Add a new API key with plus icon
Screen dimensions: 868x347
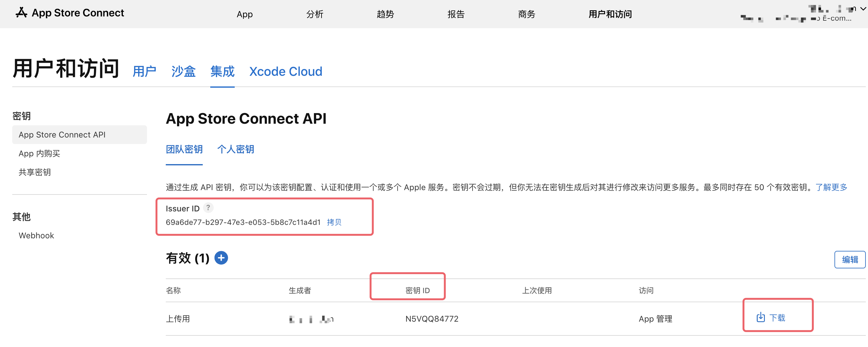tap(221, 258)
